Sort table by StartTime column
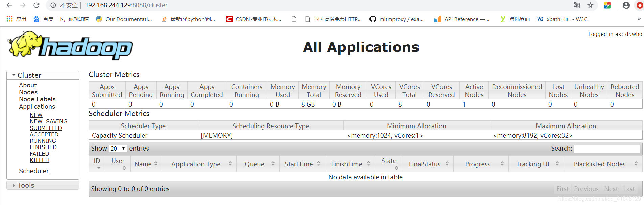The image size is (644, 205). coord(302,164)
